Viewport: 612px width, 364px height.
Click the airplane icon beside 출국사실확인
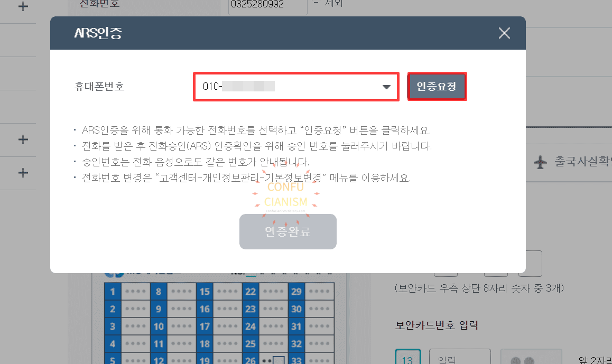point(541,162)
